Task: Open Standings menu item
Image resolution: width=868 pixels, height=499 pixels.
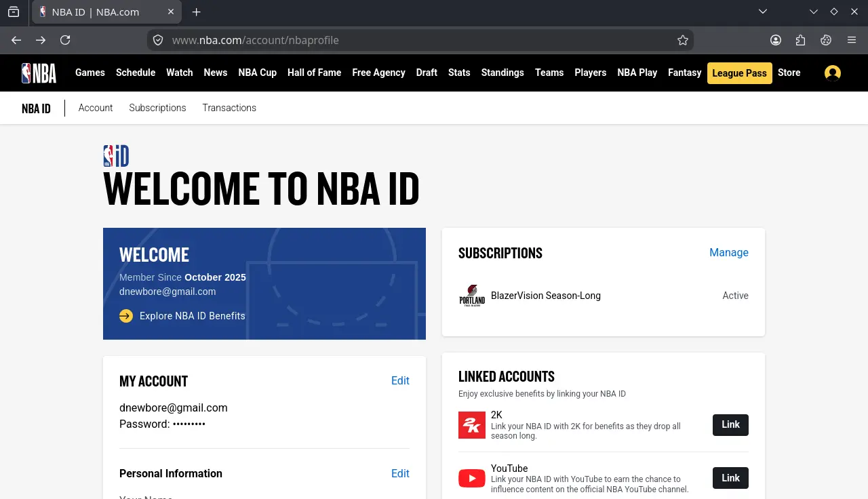Action: pos(502,73)
